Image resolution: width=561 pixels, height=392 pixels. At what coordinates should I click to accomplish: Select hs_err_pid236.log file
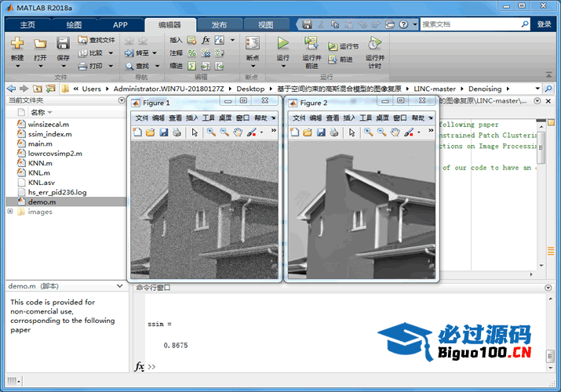[x=67, y=192]
